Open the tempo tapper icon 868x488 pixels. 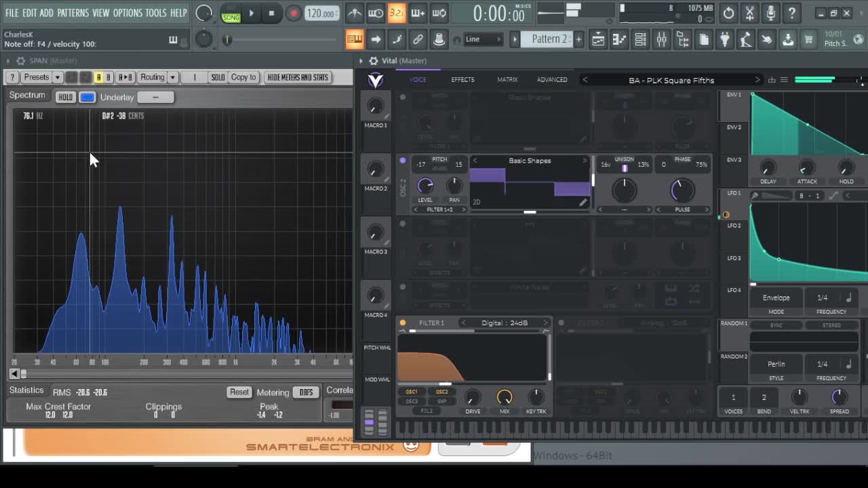[746, 39]
